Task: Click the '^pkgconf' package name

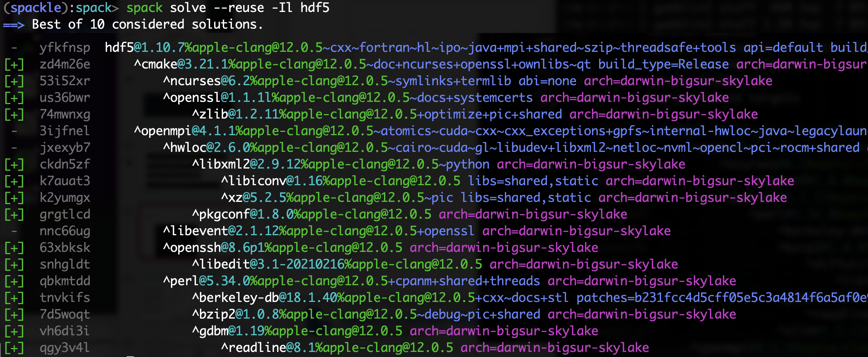Action: tap(221, 214)
